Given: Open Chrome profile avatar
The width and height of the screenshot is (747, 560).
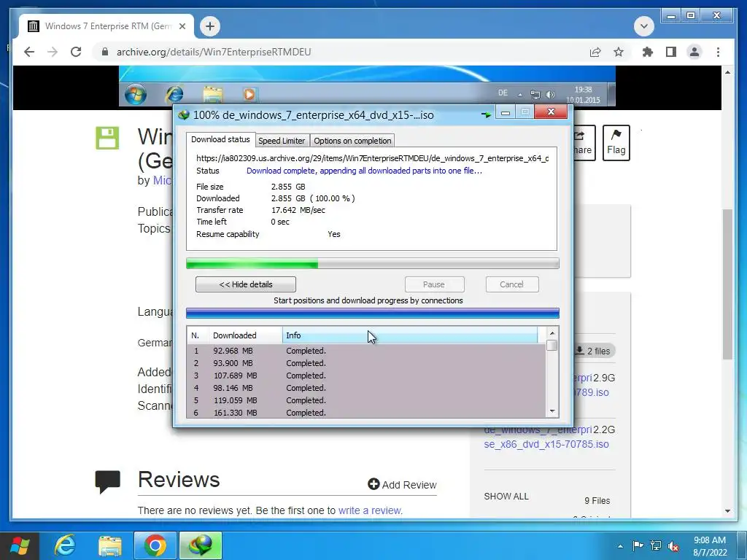Looking at the screenshot, I should 694,52.
